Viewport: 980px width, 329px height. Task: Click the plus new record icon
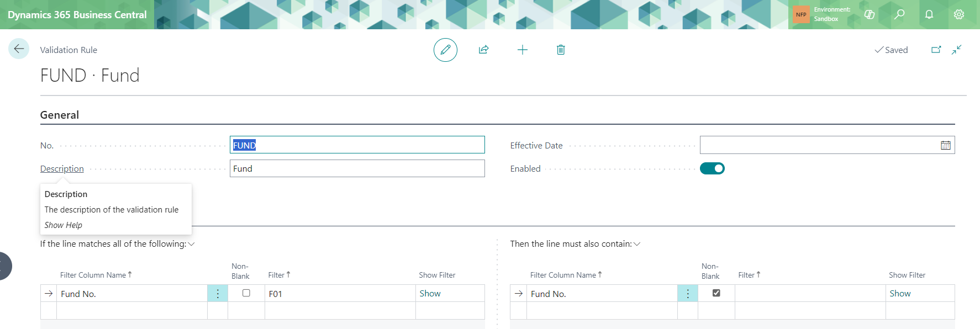[523, 50]
